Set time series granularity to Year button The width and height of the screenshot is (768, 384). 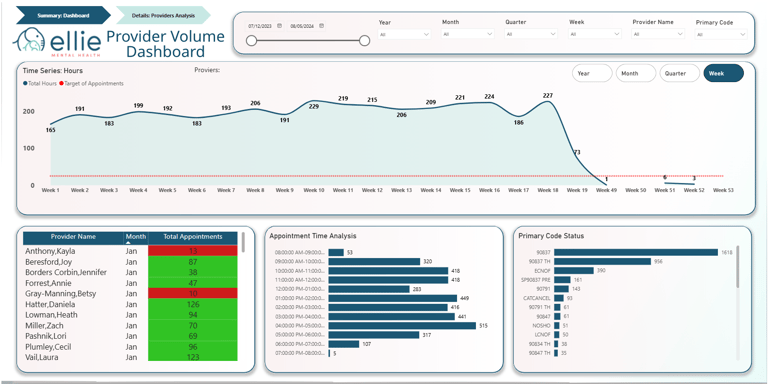coord(592,73)
